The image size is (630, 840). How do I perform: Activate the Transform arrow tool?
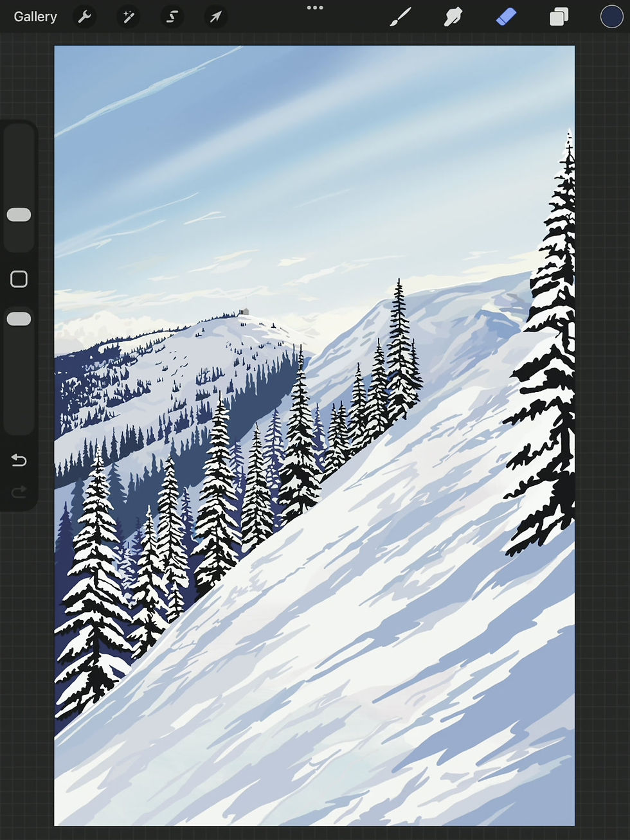pos(215,17)
